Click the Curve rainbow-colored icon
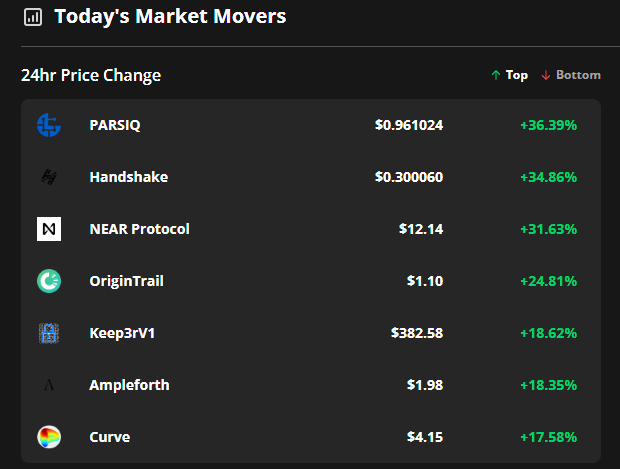 (x=49, y=437)
